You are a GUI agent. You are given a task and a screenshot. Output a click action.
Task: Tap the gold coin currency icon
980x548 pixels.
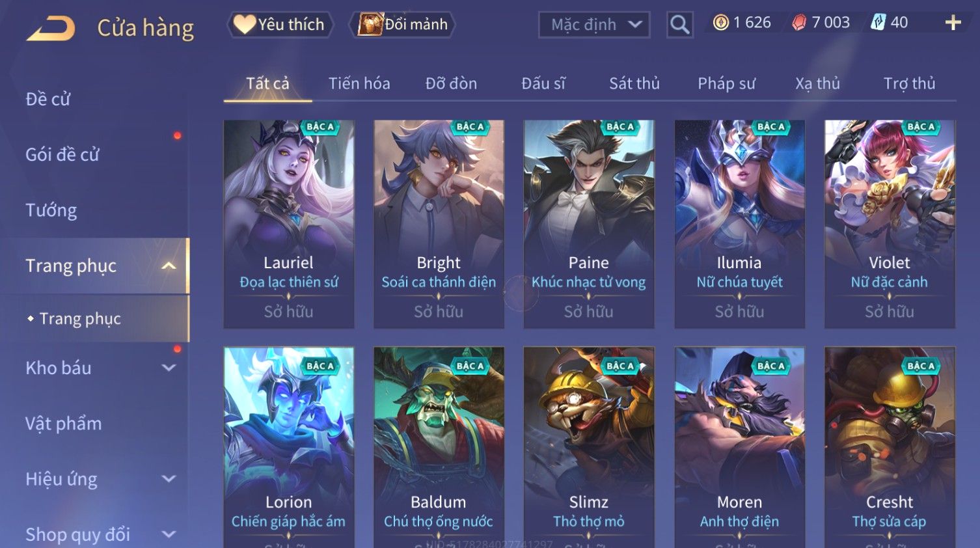click(x=720, y=23)
